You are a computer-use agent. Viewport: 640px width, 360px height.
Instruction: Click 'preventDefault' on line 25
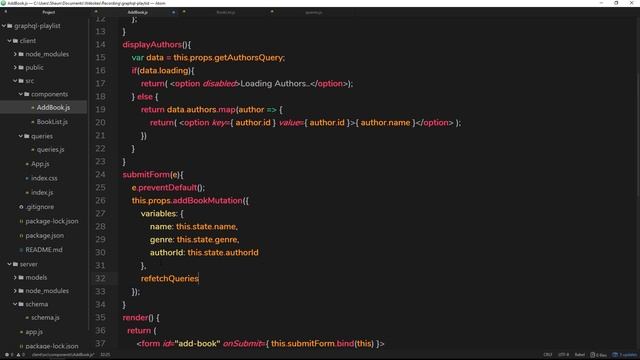pos(167,187)
